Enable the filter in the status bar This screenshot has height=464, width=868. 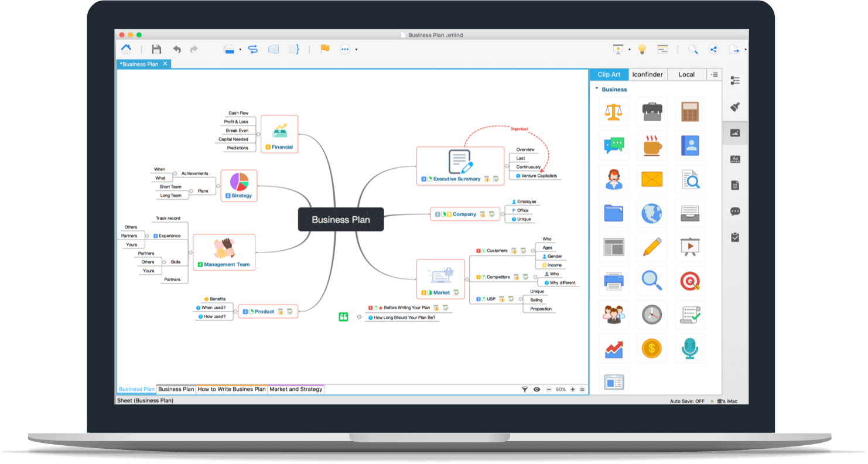524,389
